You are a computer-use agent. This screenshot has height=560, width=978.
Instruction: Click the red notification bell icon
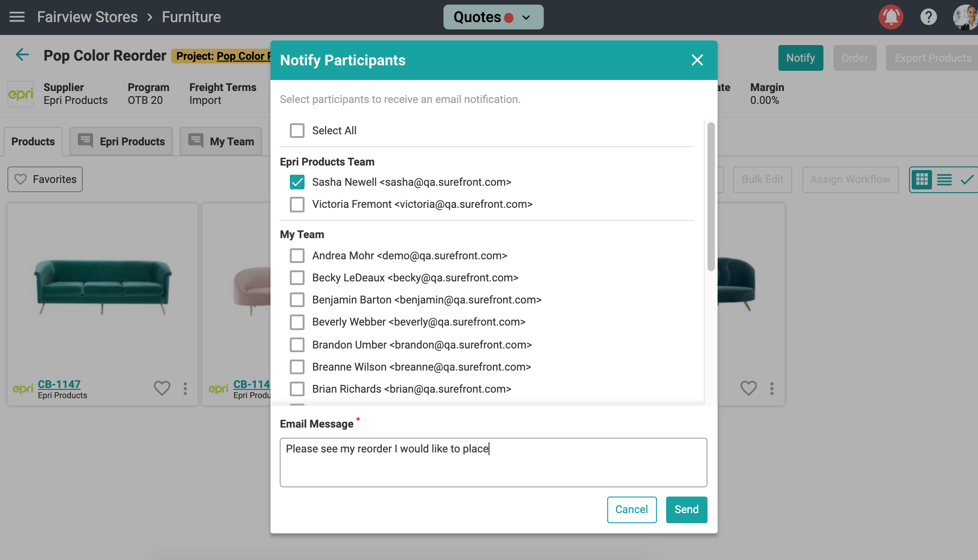click(891, 17)
